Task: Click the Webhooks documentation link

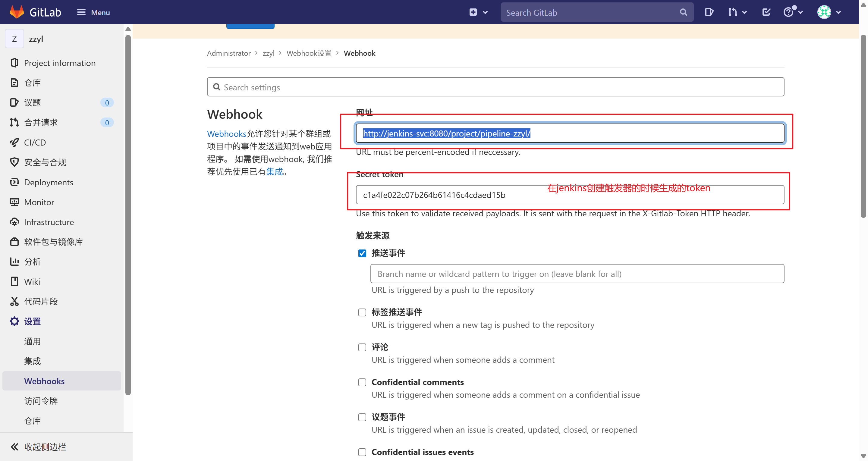Action: click(x=226, y=134)
